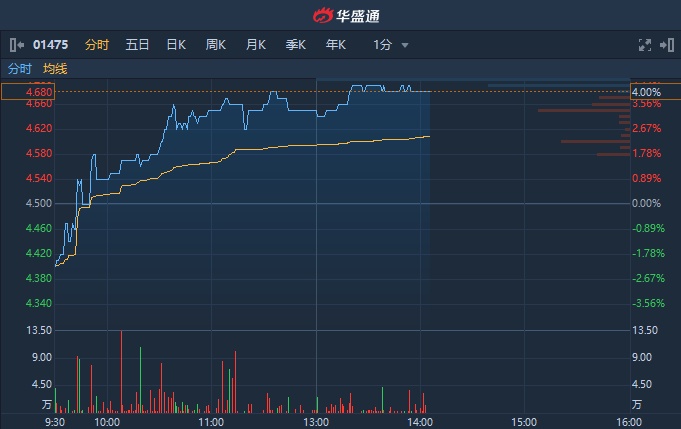Expand the minute interval dropdown arrow
The image size is (681, 429).
pyautogui.click(x=405, y=45)
